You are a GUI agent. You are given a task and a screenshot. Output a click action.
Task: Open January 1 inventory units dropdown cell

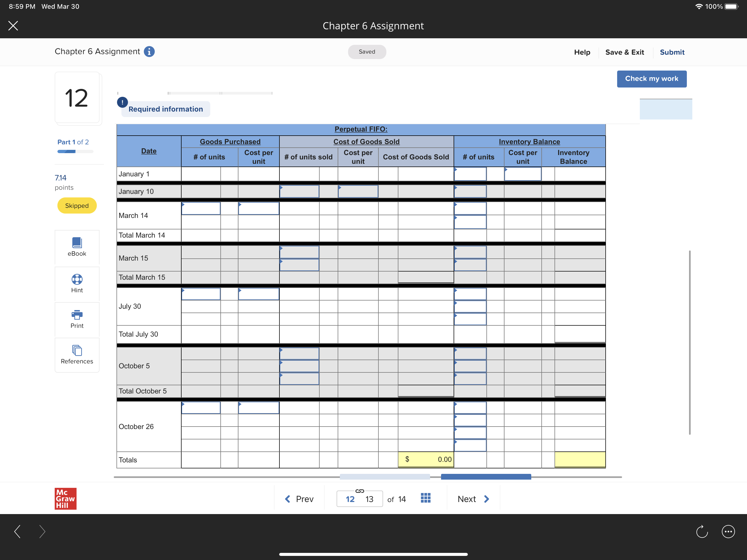point(470,174)
